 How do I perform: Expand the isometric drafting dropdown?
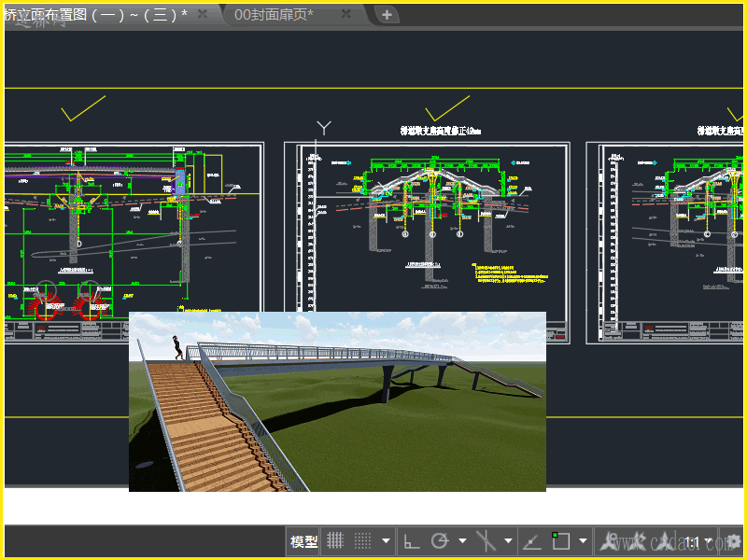coord(508,541)
